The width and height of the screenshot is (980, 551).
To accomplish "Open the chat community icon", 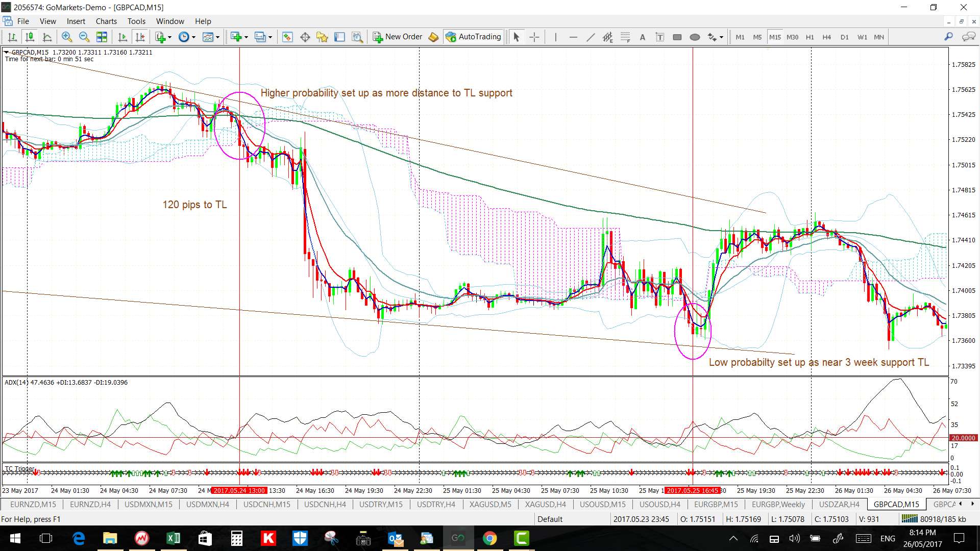I will (968, 37).
